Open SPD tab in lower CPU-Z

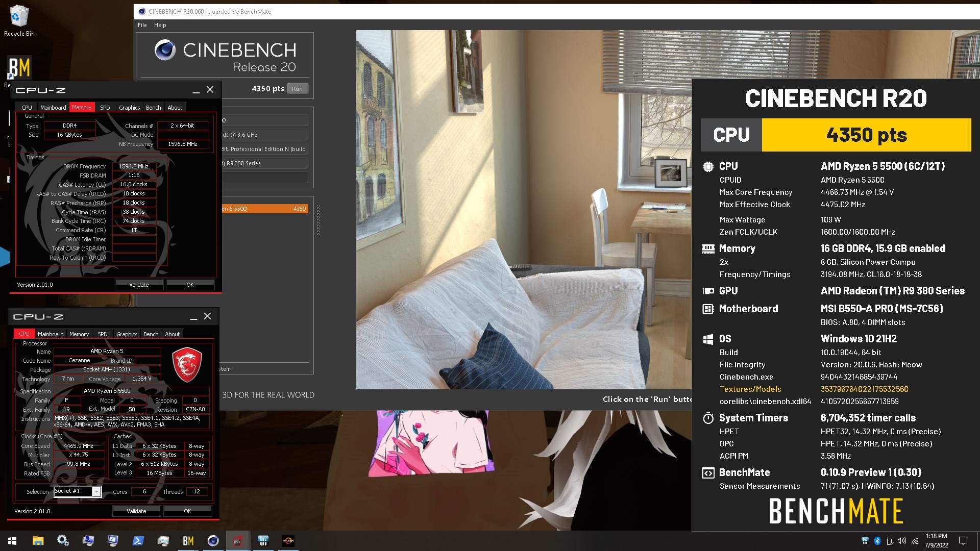tap(103, 334)
